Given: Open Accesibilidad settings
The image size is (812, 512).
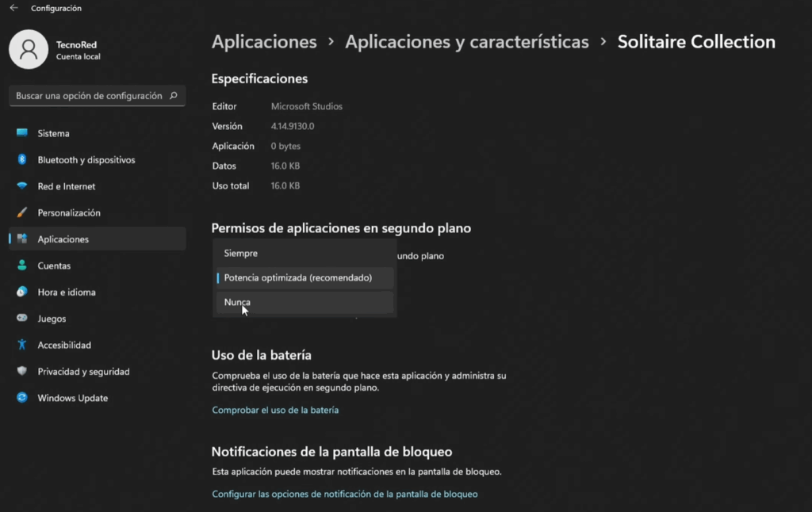Looking at the screenshot, I should pyautogui.click(x=98, y=344).
